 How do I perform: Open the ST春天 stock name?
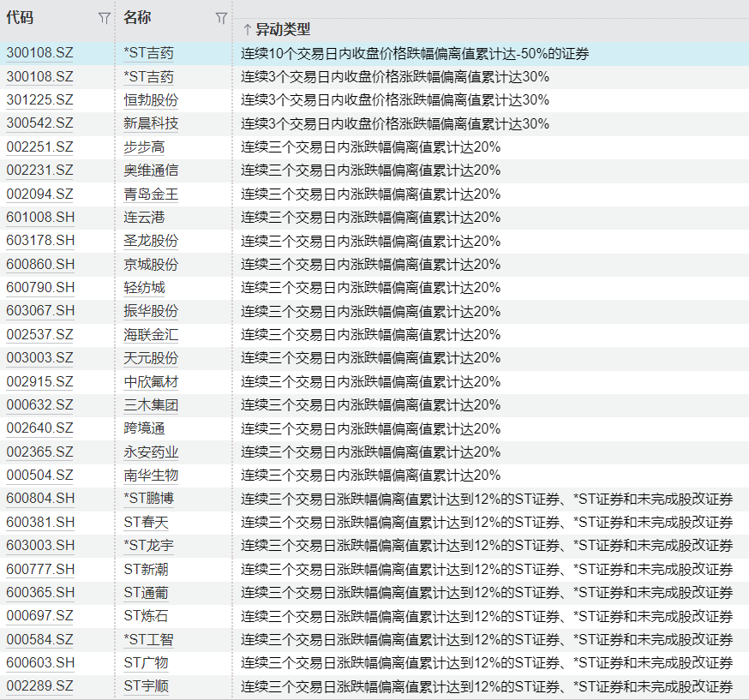coord(147,522)
